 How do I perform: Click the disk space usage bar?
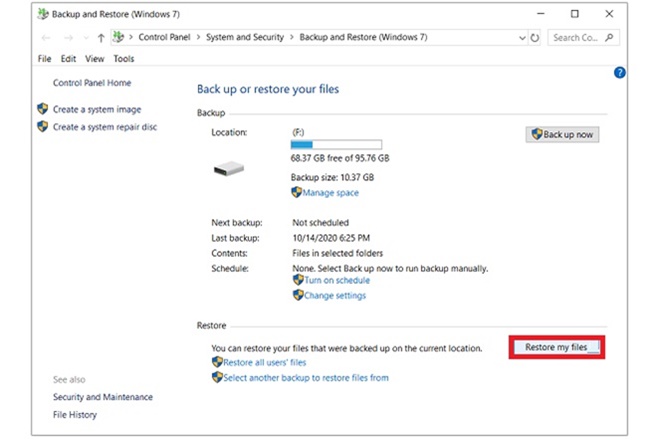(335, 145)
